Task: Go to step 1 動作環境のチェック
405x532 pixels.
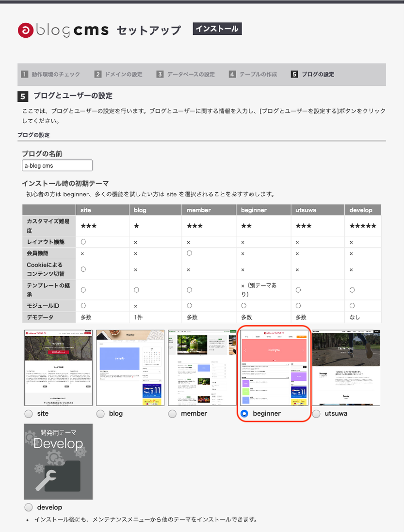Action: tap(51, 75)
